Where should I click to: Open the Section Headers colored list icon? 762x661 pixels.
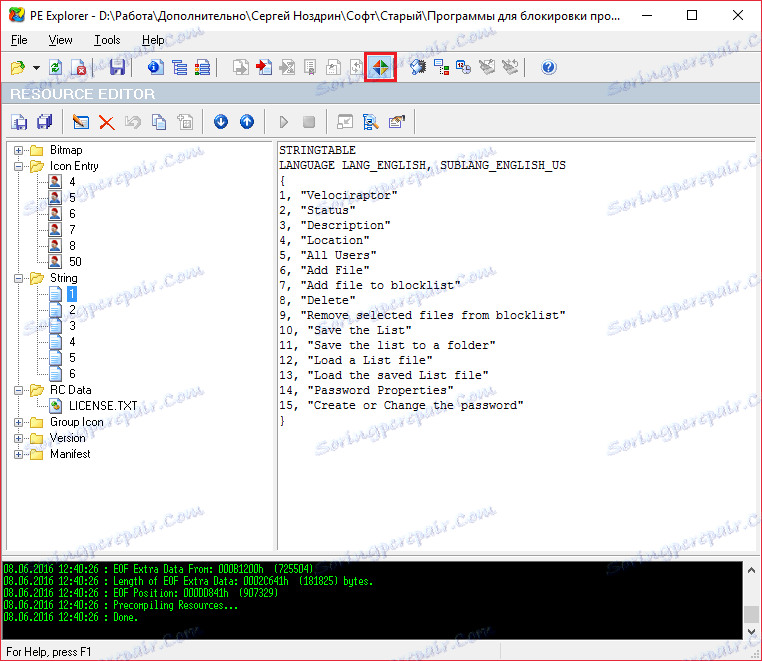[x=202, y=67]
